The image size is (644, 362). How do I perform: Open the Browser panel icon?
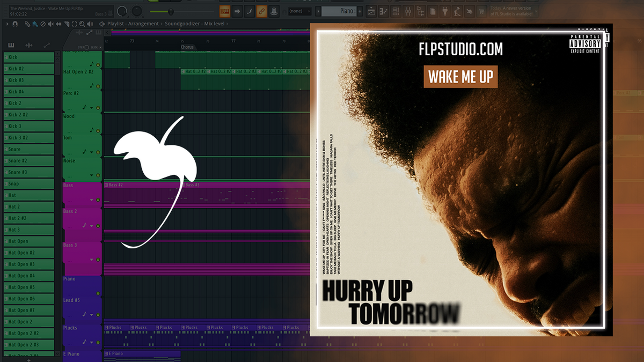420,11
